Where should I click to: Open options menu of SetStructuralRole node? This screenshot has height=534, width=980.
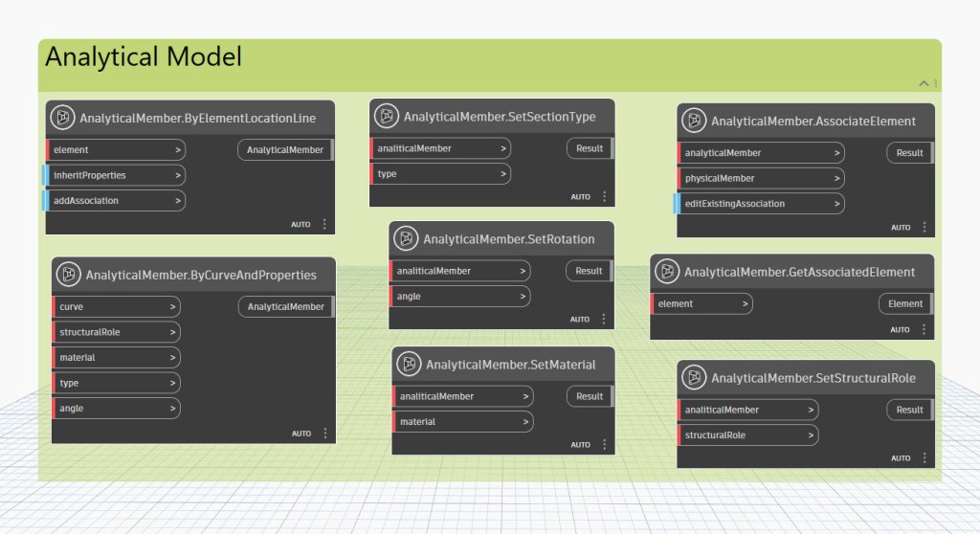[x=924, y=457]
